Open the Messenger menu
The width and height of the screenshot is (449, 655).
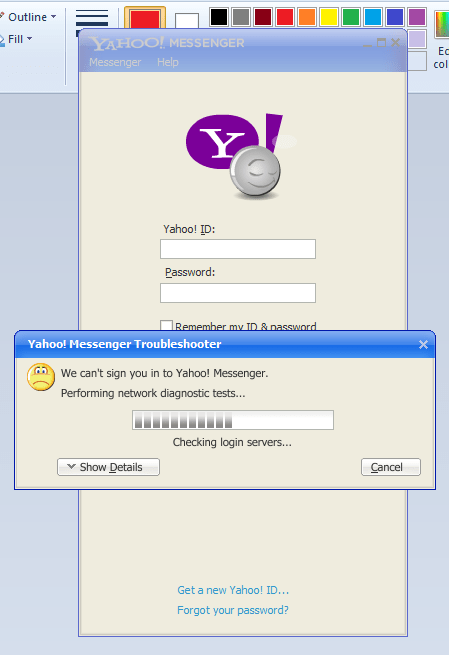(115, 62)
